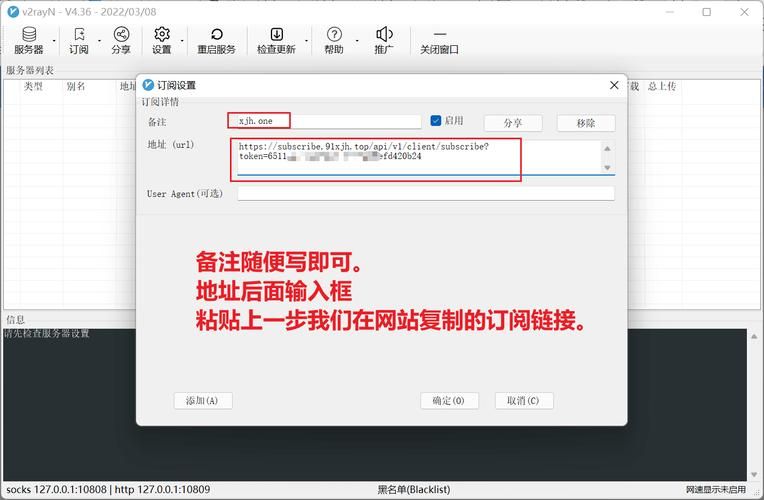Open the 设置 (Settings) gear menu
The image size is (764, 500).
(162, 40)
